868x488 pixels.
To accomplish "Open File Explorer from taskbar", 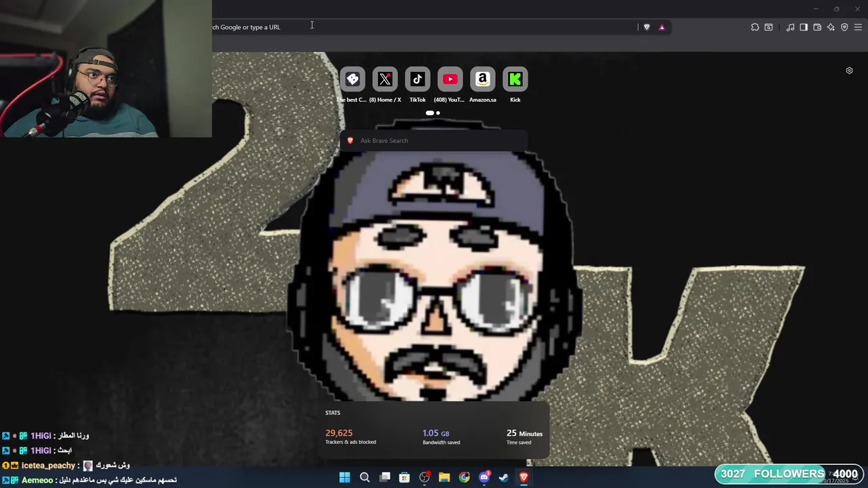I will click(x=444, y=477).
